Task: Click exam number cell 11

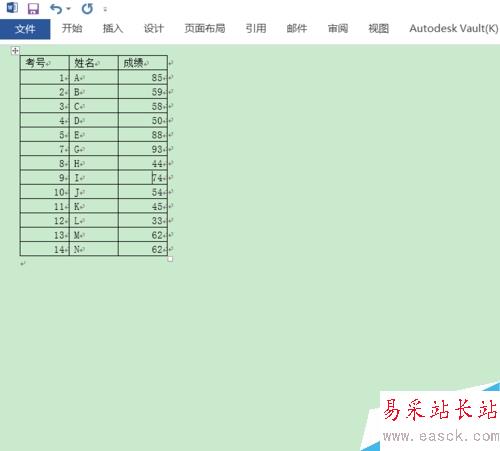Action: pos(45,206)
